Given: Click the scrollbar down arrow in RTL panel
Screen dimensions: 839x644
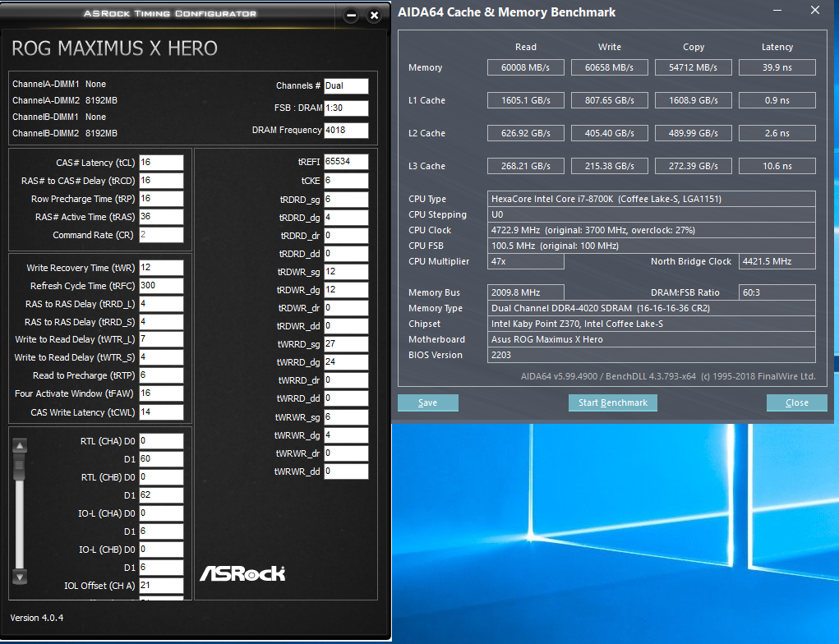Looking at the screenshot, I should (20, 577).
